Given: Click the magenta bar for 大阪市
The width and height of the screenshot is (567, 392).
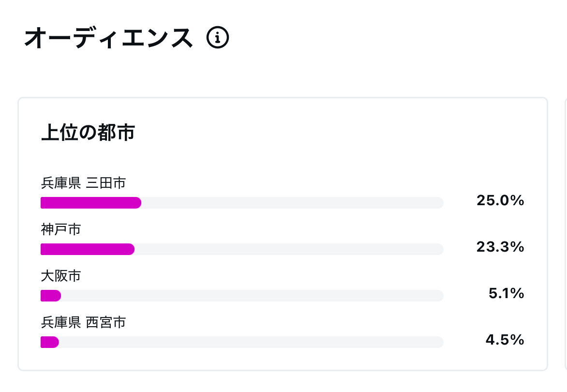Looking at the screenshot, I should (51, 295).
